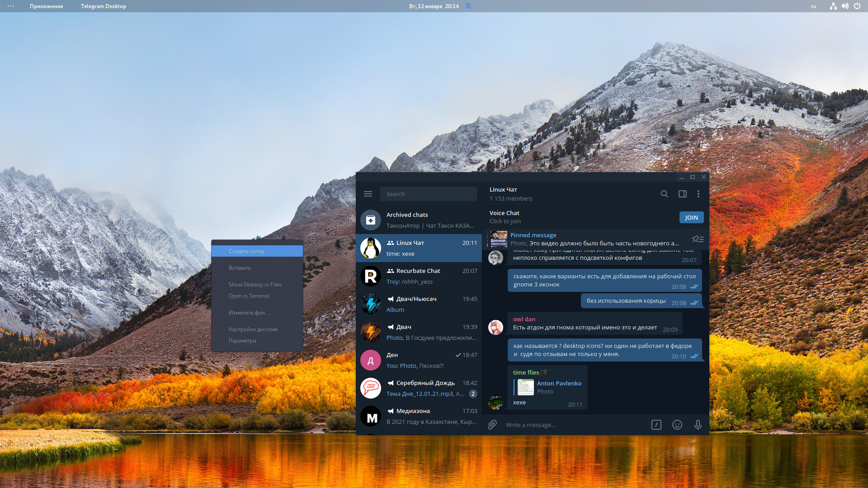Select Создать папку in desktop context menu

(x=257, y=251)
